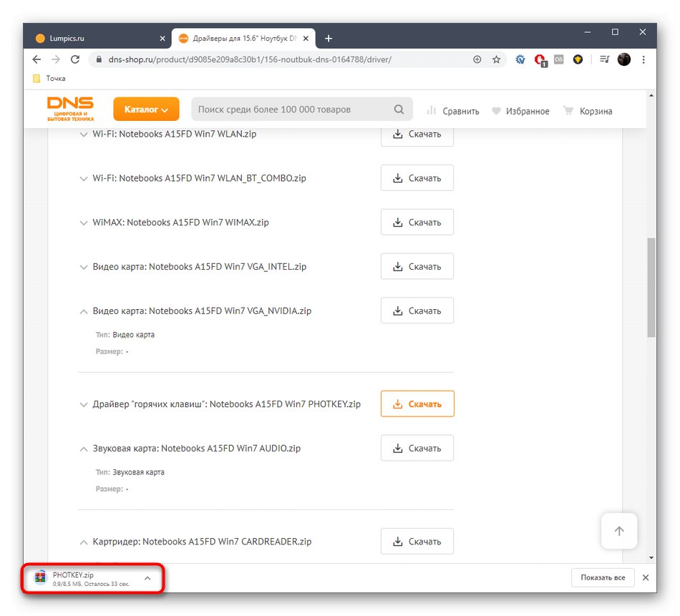Reload the DNS driver page

[x=75, y=59]
